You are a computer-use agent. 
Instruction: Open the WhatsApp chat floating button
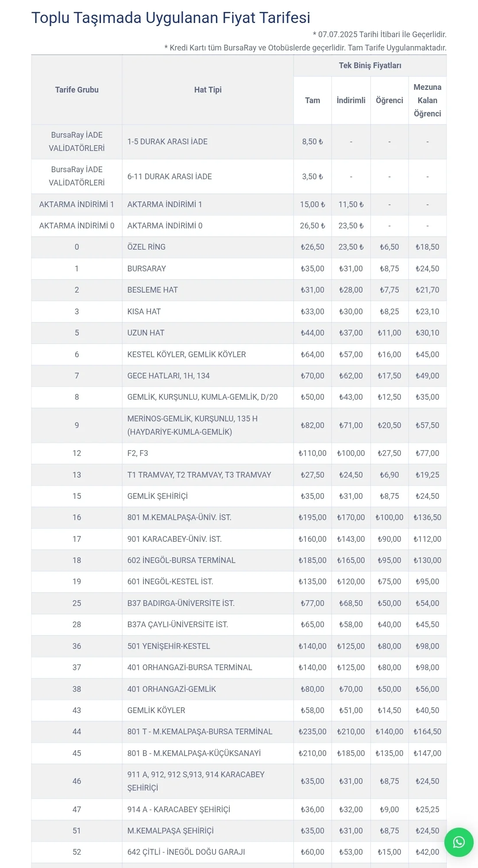[x=459, y=842]
